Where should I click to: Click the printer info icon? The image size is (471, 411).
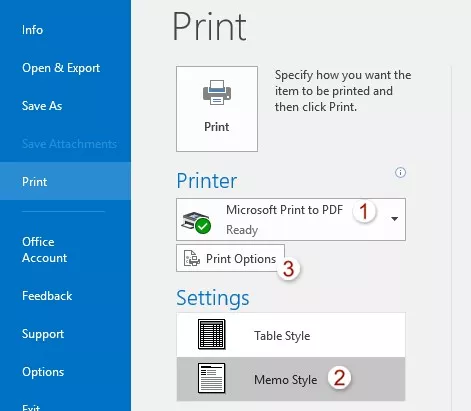click(400, 172)
